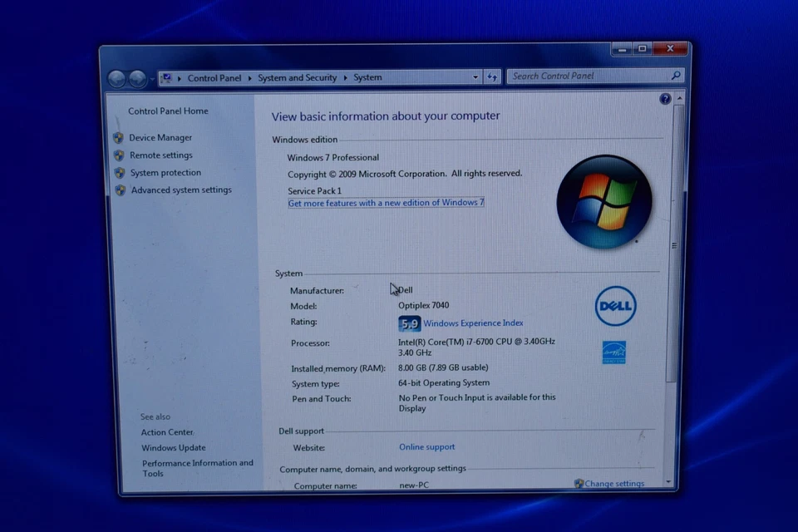
Task: Open Windows Update
Action: tap(174, 448)
